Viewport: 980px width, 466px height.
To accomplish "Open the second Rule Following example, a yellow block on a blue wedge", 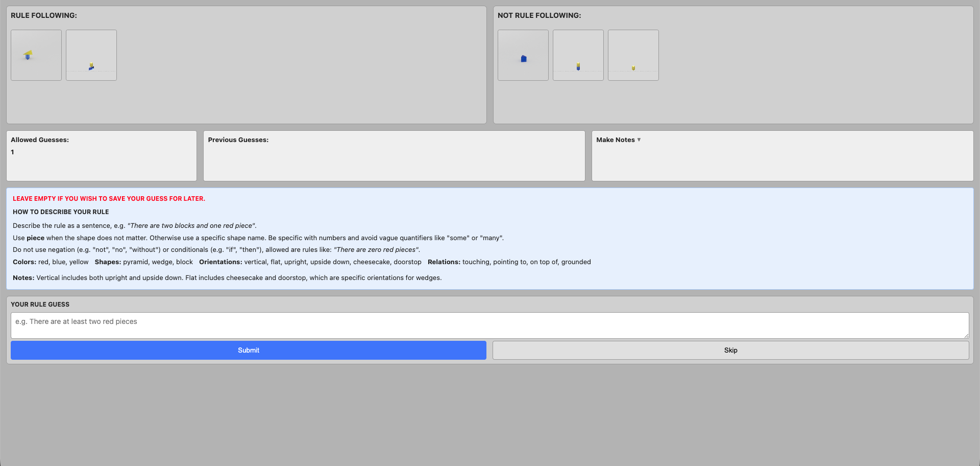I will click(x=91, y=55).
